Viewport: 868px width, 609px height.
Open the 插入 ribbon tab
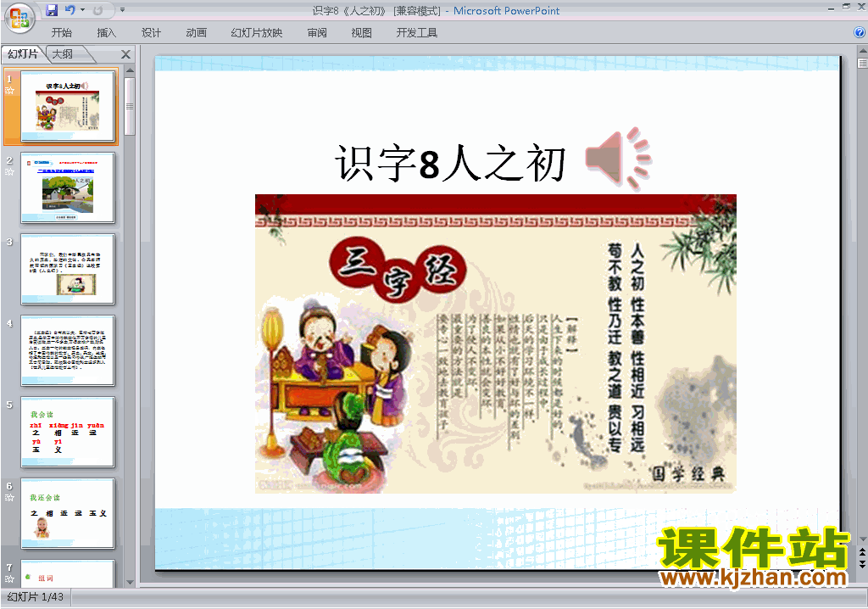pyautogui.click(x=106, y=33)
